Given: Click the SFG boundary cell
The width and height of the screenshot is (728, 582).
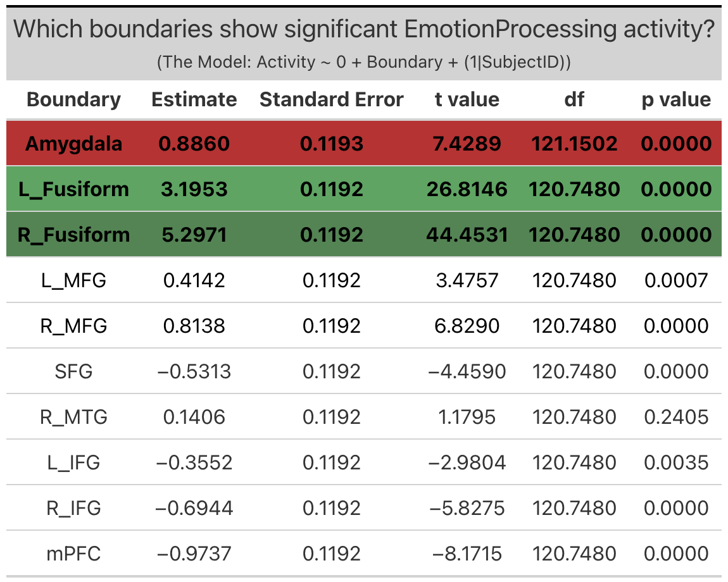Looking at the screenshot, I should click(x=73, y=371).
